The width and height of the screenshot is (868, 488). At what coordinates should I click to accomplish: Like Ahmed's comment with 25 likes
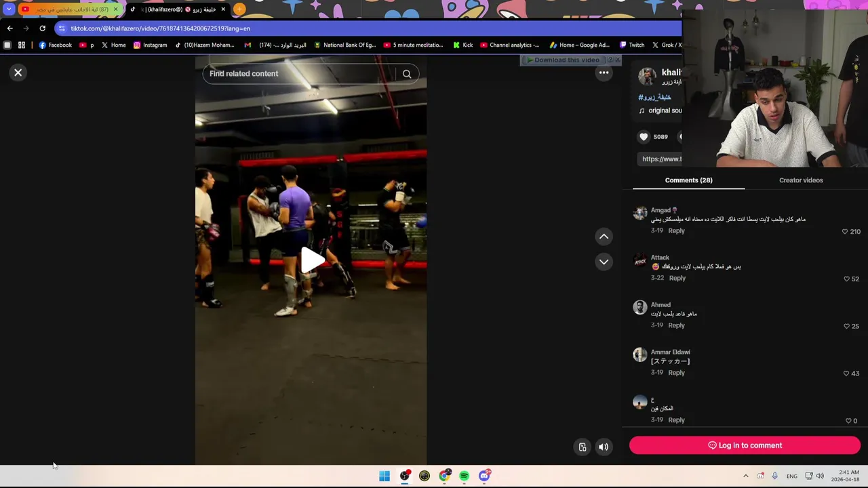coord(846,327)
